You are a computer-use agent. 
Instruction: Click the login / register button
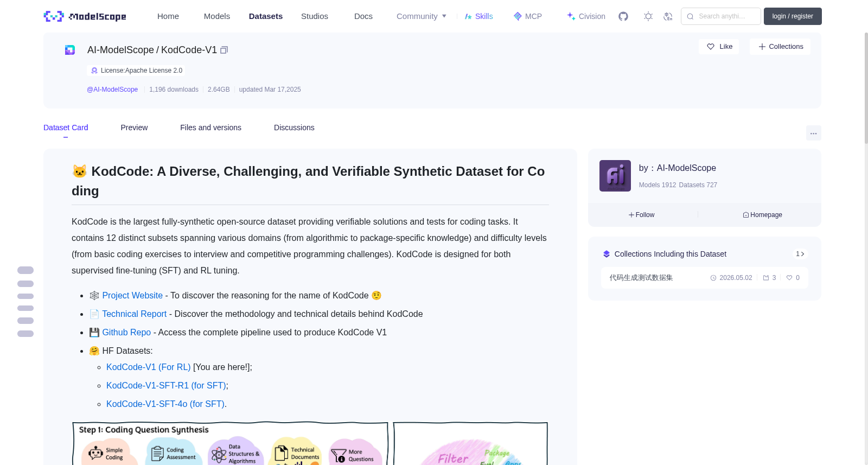pos(793,16)
